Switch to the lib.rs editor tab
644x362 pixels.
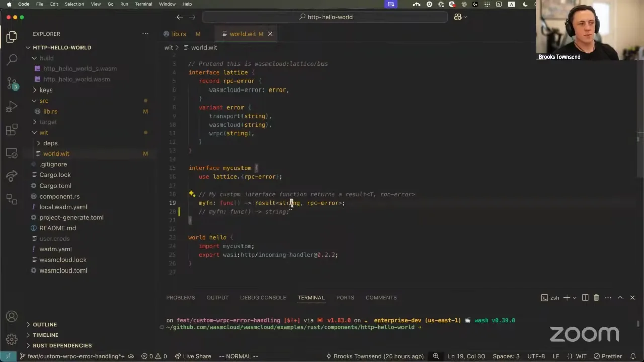(179, 34)
